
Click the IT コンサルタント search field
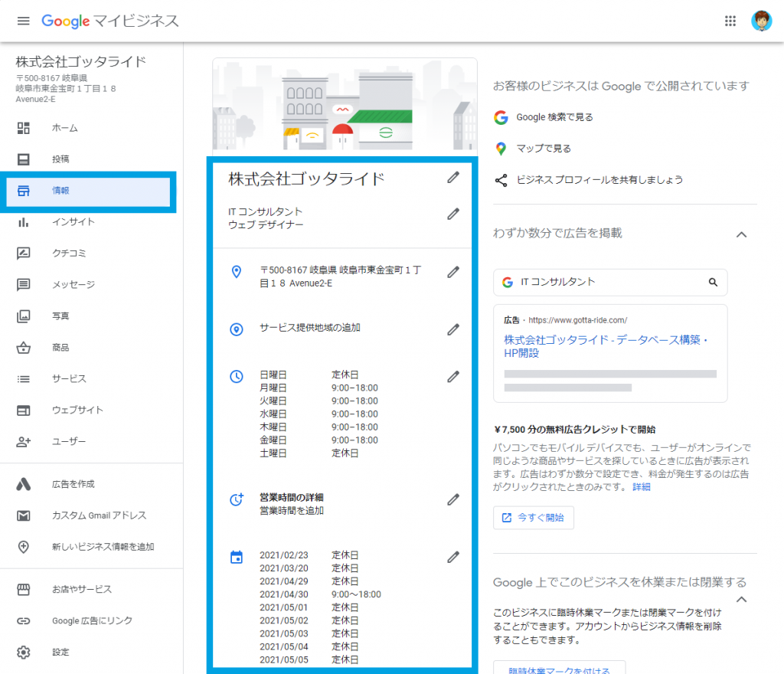[x=605, y=282]
